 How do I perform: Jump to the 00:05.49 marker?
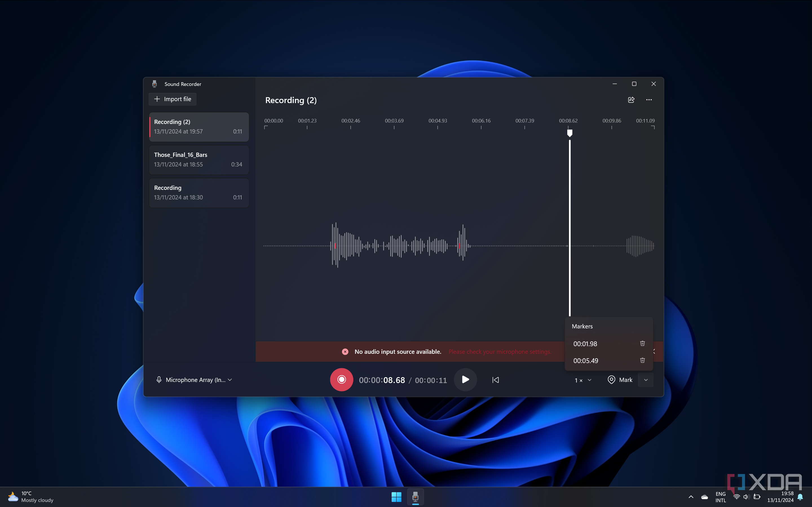point(586,361)
